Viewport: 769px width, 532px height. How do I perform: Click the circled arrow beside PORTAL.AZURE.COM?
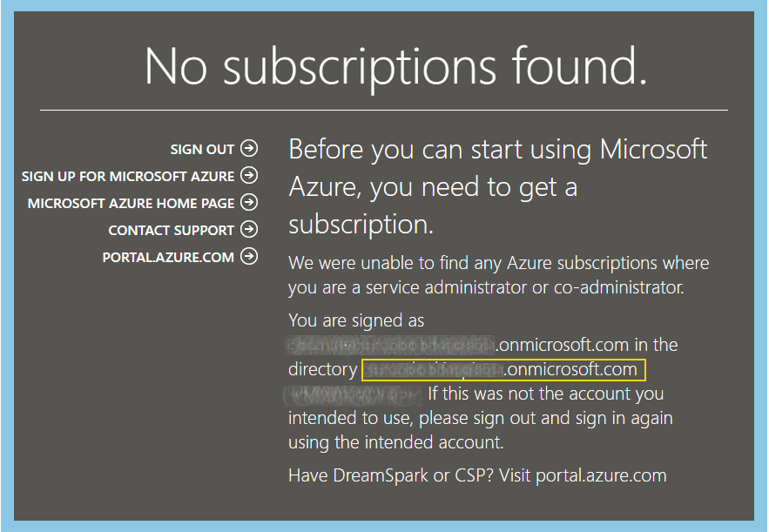click(x=249, y=256)
